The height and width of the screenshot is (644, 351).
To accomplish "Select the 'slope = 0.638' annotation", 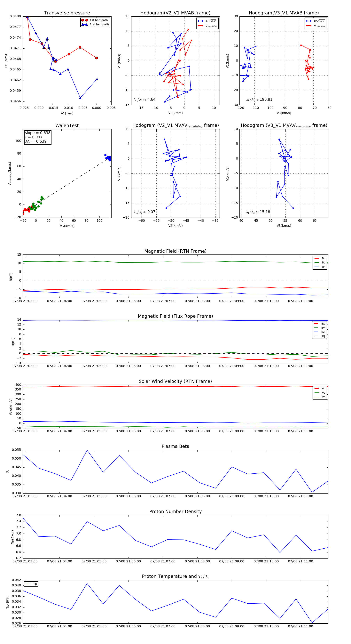I will 37,133.
